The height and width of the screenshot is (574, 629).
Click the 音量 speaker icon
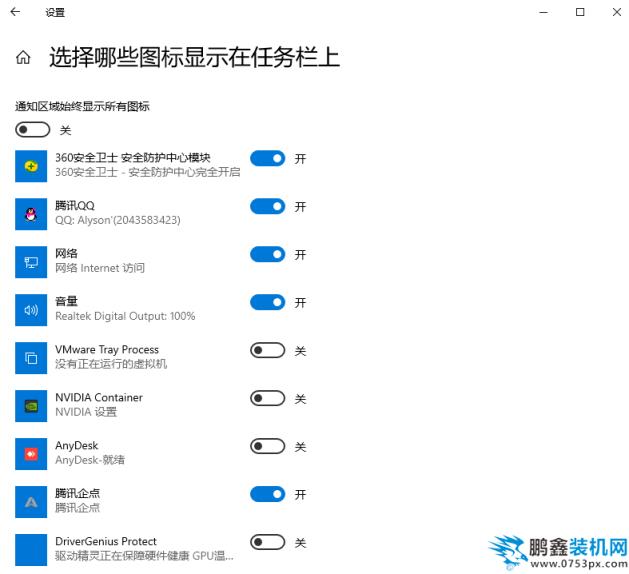coord(31,310)
